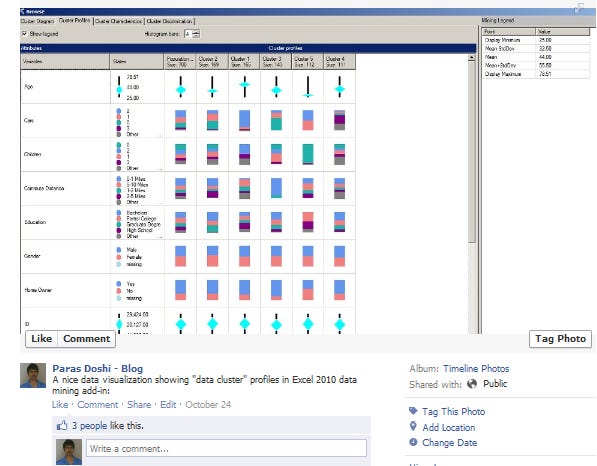Click Education histogram bar for Cluster 2
The width and height of the screenshot is (597, 466).
point(212,222)
